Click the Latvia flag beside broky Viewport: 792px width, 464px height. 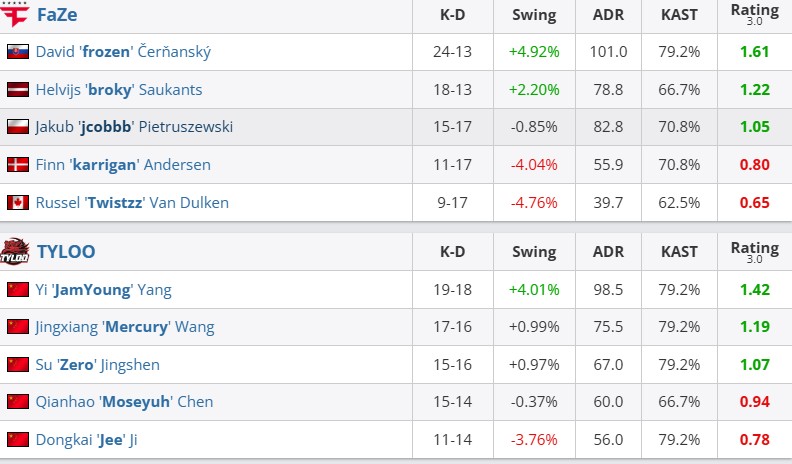17,90
